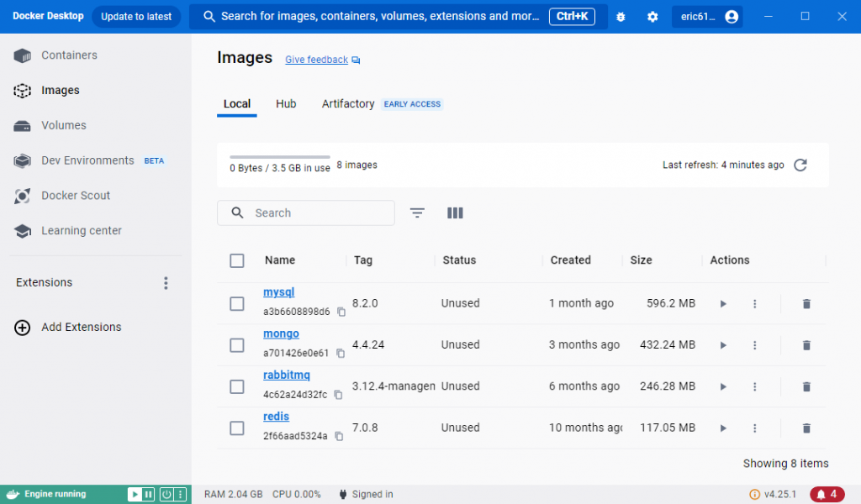Click the engine power button
The height and width of the screenshot is (504, 861).
166,494
